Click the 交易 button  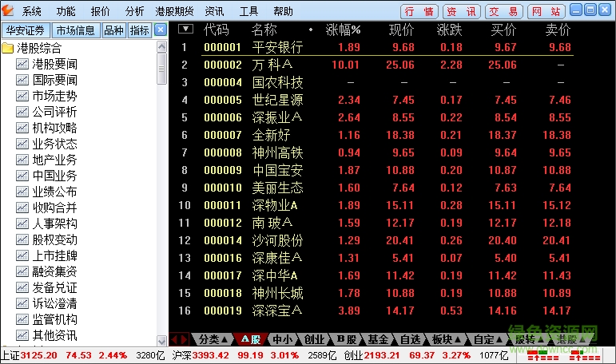(504, 11)
